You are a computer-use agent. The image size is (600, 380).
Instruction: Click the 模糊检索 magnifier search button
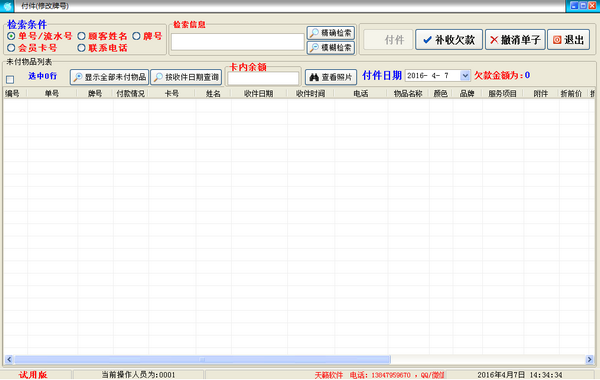click(331, 47)
